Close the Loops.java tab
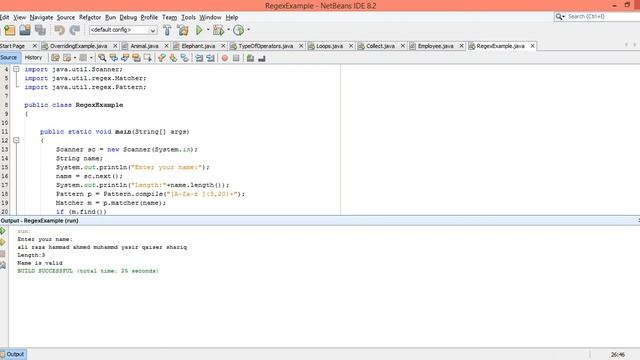 pos(351,46)
